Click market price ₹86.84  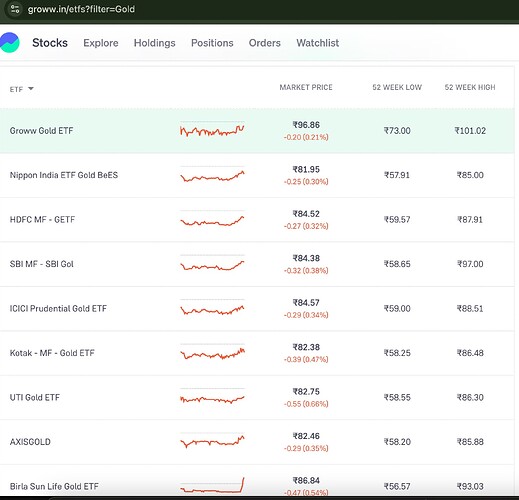[x=306, y=480]
